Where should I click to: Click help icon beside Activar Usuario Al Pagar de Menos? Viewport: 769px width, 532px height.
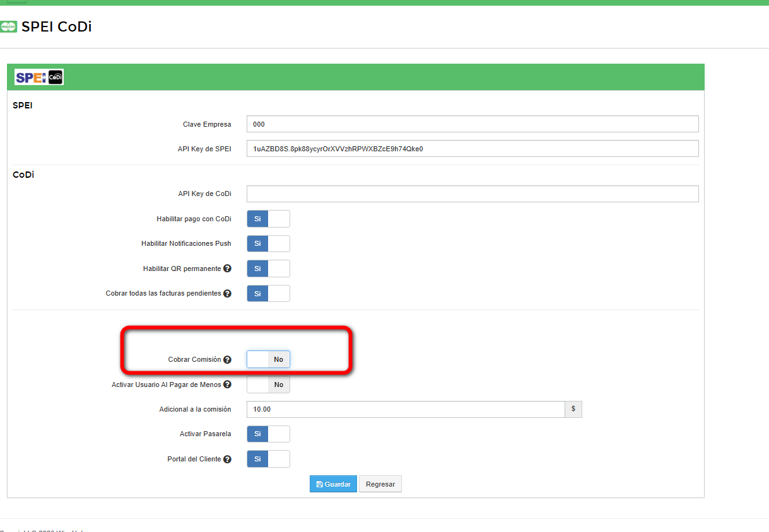coord(227,385)
